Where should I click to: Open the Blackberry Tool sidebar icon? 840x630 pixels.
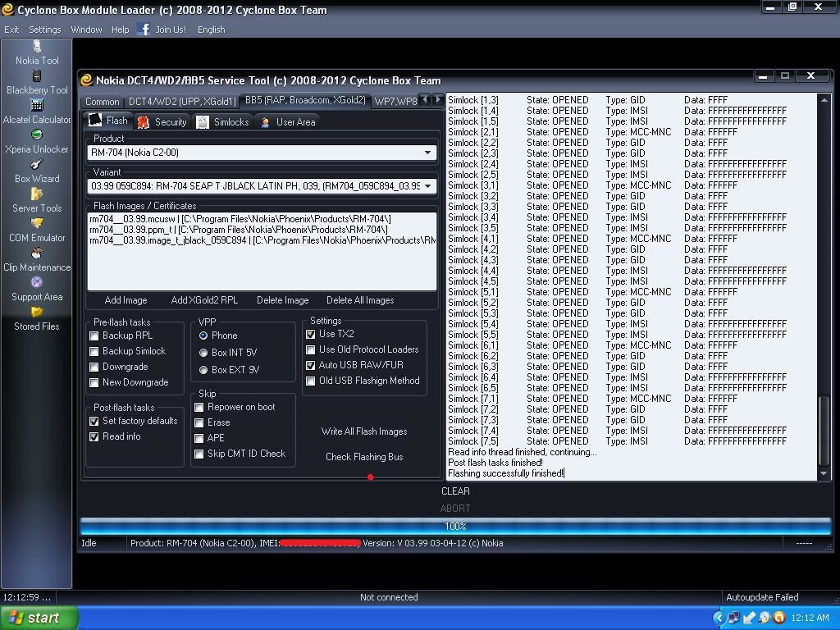[x=36, y=76]
